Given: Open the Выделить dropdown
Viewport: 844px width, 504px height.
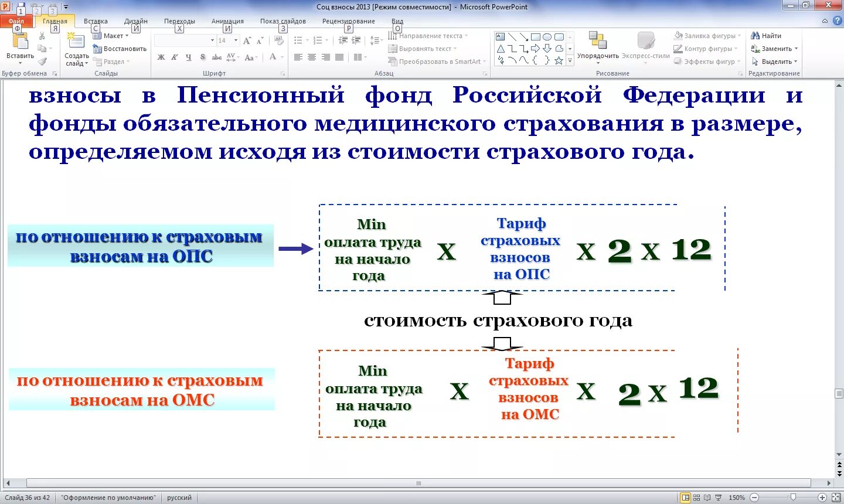Looking at the screenshot, I should (774, 62).
